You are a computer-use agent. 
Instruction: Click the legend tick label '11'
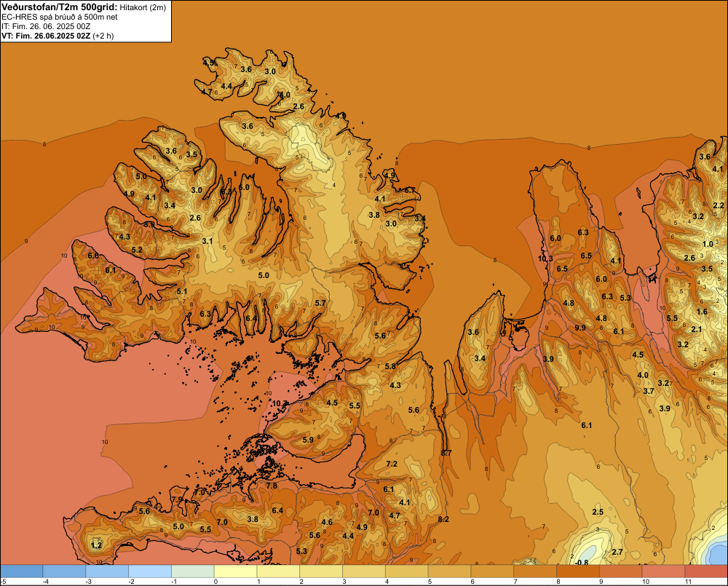click(689, 582)
